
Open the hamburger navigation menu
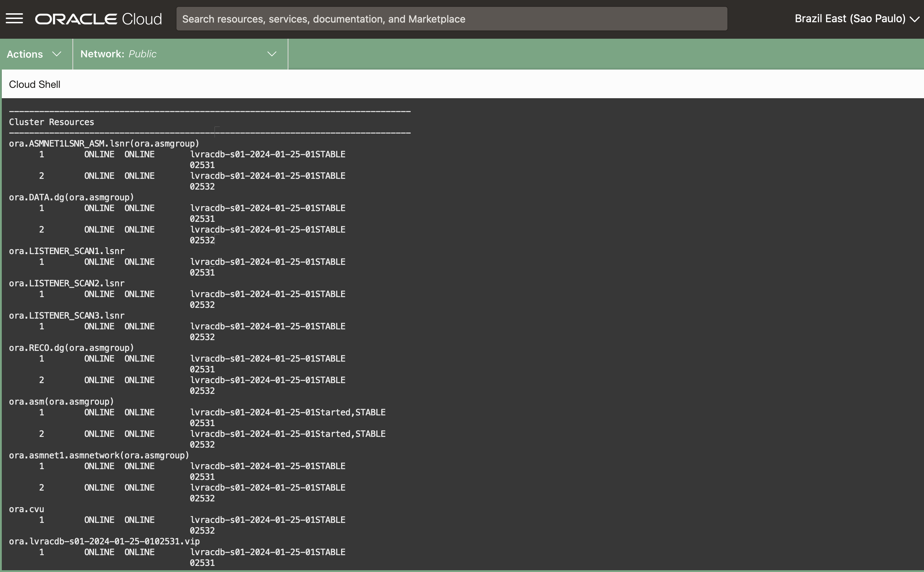[x=14, y=19]
